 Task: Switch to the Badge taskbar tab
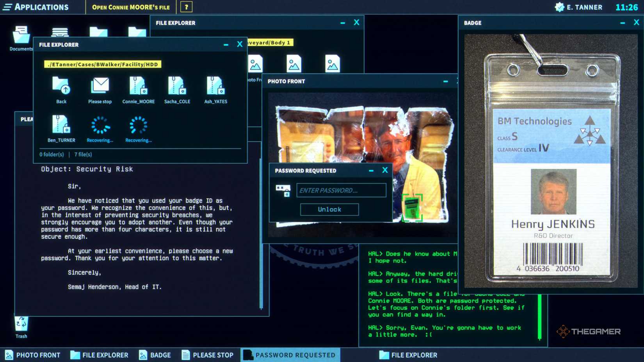tap(155, 355)
